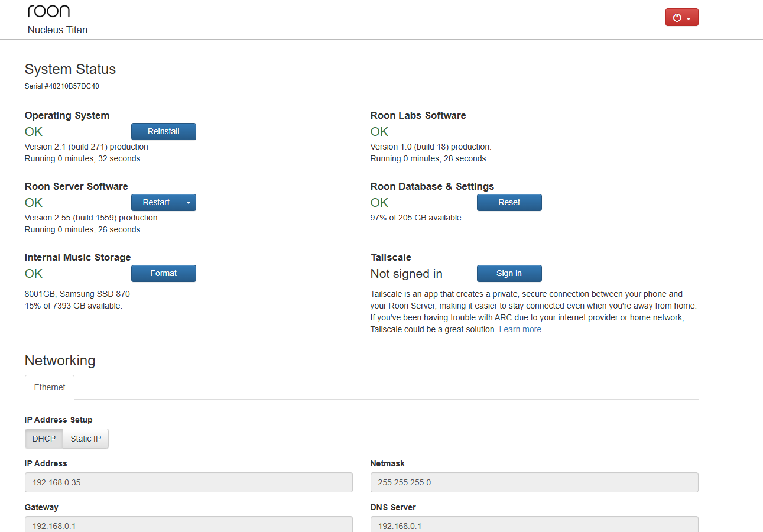Click '97% of 205 GB available.' text

tap(417, 218)
